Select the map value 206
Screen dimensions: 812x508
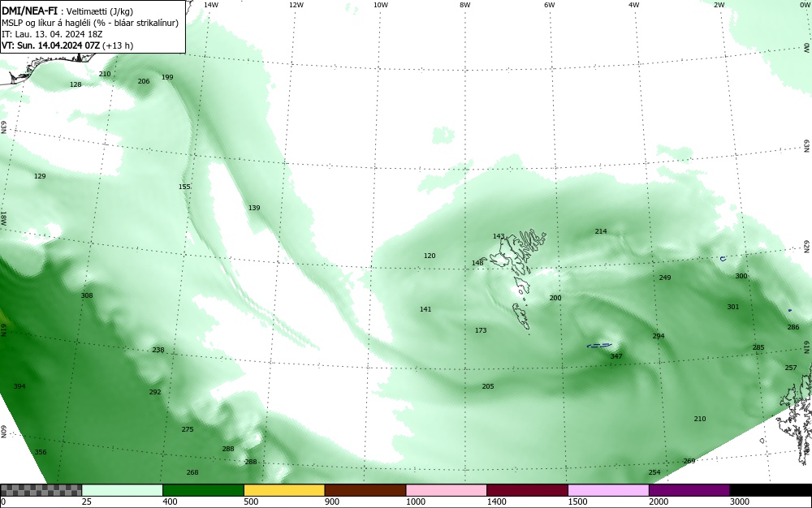tap(144, 81)
